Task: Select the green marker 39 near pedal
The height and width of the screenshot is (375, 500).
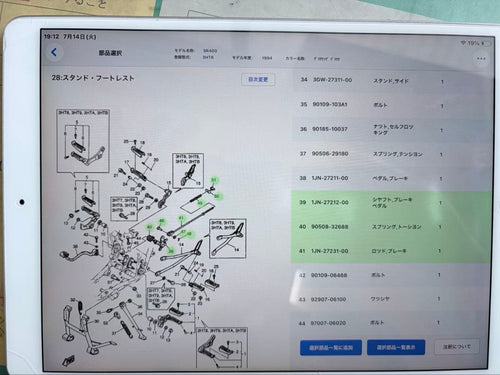Action: coord(171,251)
